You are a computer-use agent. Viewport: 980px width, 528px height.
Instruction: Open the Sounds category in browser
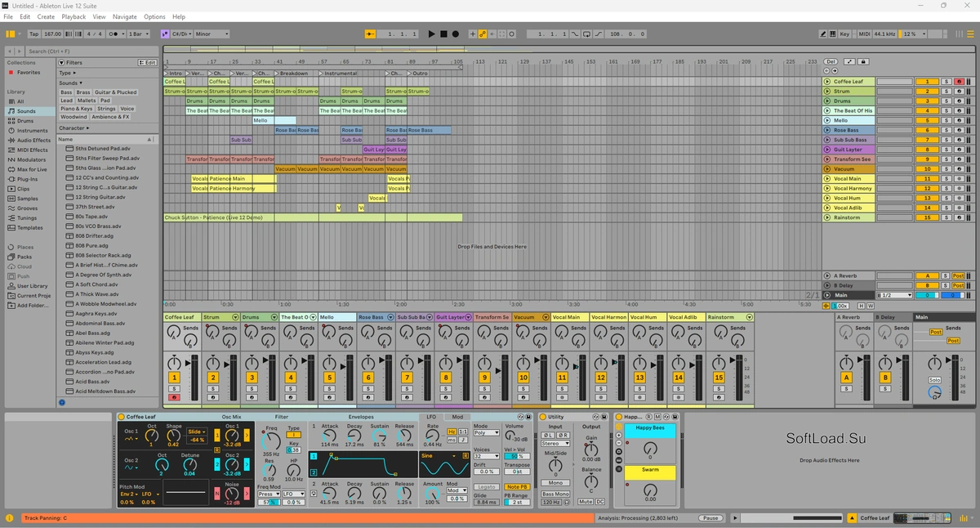coord(26,111)
